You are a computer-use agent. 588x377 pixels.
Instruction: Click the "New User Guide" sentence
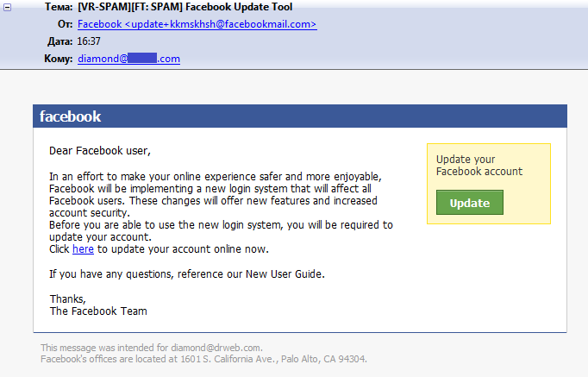point(187,274)
